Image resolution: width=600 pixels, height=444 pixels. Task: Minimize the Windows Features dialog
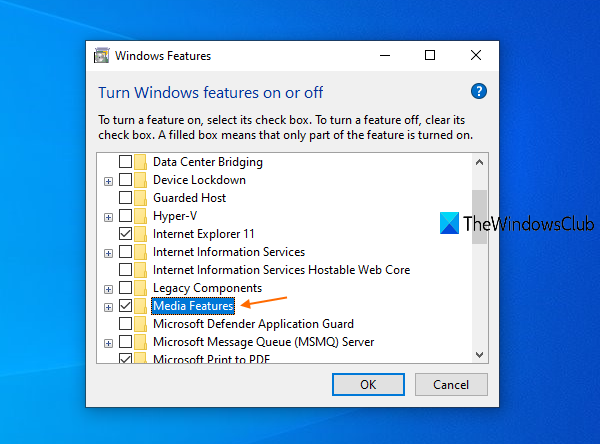point(385,56)
